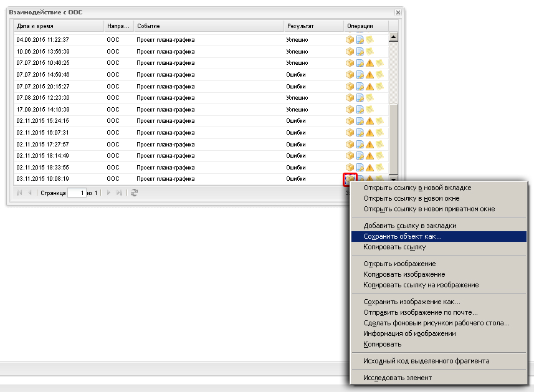This screenshot has height=392, width=534.
Task: Select the '03.11.2015 10:08:19' date cell
Action: pos(43,179)
